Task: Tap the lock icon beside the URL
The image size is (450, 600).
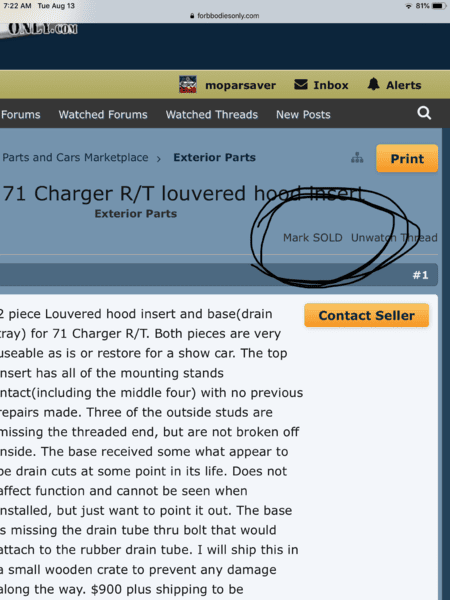Action: [192, 16]
